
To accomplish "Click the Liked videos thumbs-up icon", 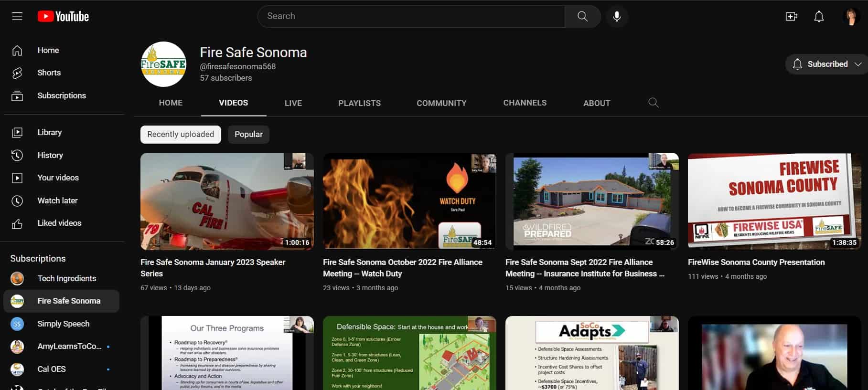I will (17, 223).
